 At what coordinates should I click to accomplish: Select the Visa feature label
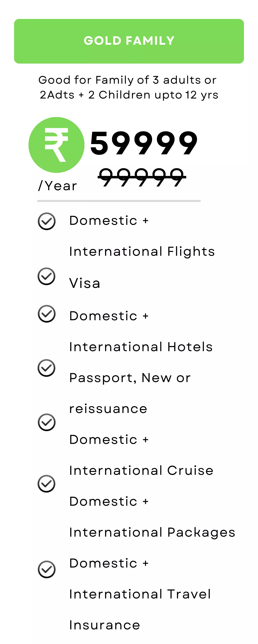(x=85, y=283)
